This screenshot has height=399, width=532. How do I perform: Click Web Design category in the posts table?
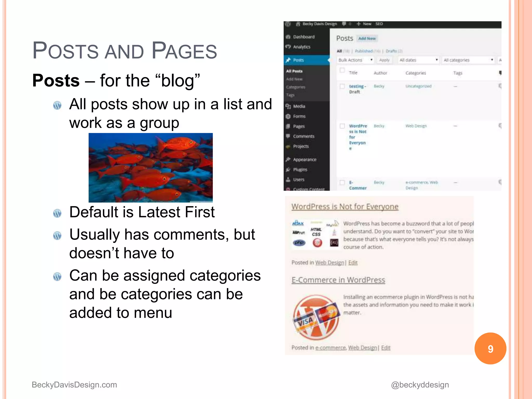tap(416, 126)
